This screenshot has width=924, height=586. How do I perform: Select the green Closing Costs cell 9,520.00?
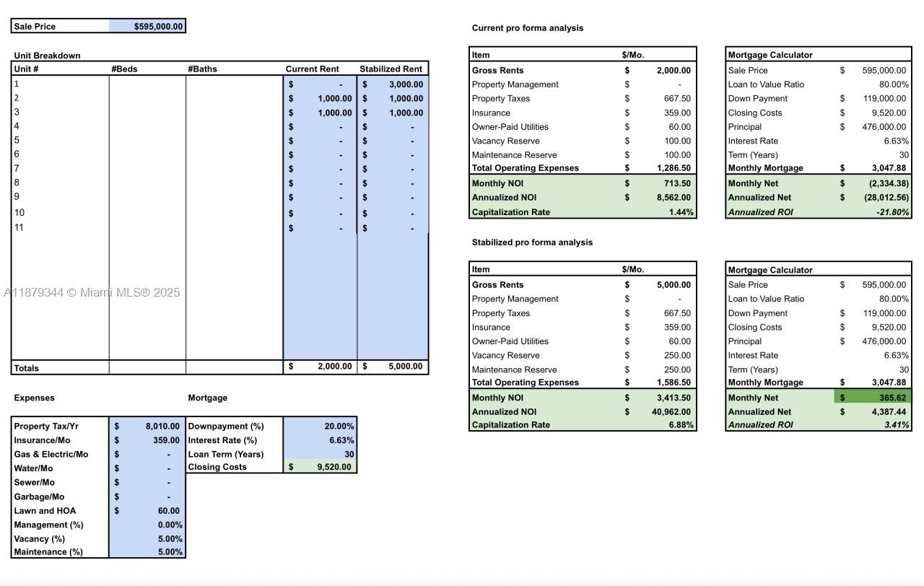320,467
